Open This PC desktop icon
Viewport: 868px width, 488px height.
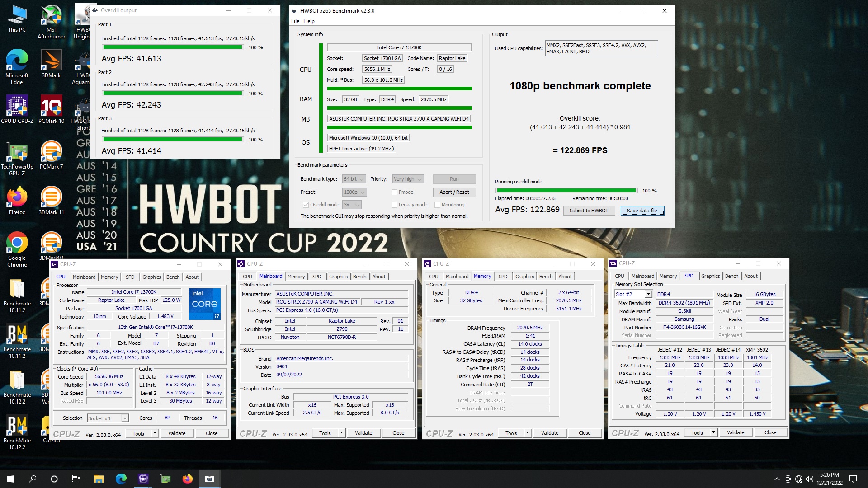point(17,19)
